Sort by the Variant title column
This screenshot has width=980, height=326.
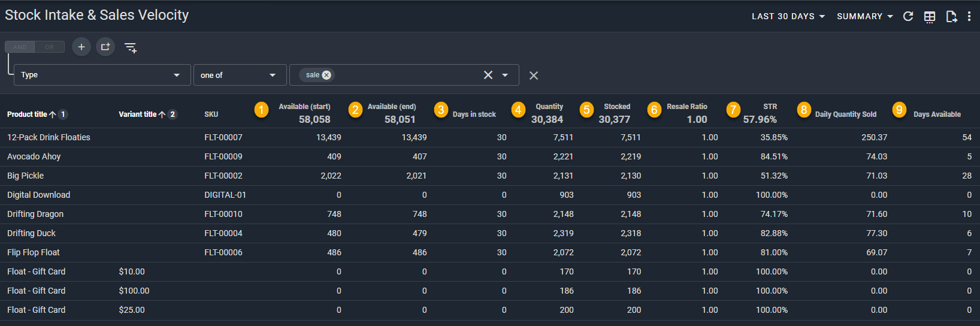tap(138, 114)
